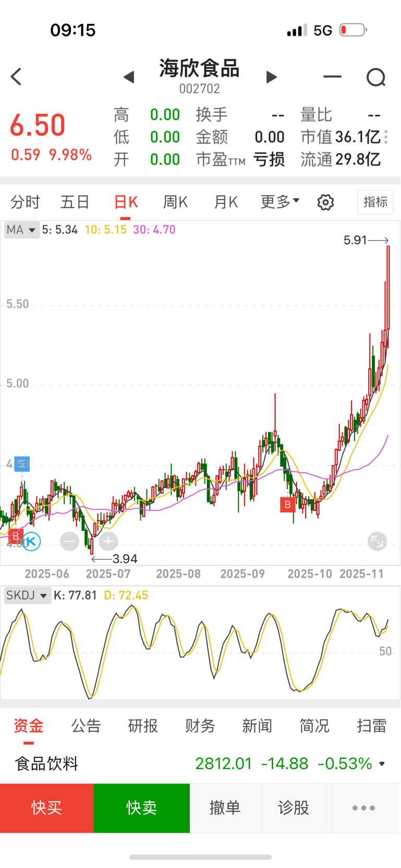The image size is (401, 868).
Task: Tap the 10: 5.15 MA value
Action: click(106, 230)
